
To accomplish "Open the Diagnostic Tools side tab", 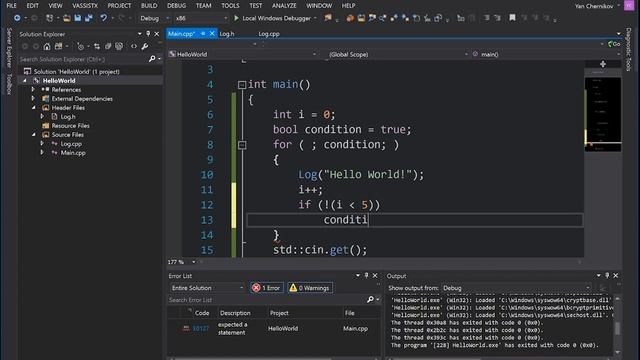I will pos(629,49).
